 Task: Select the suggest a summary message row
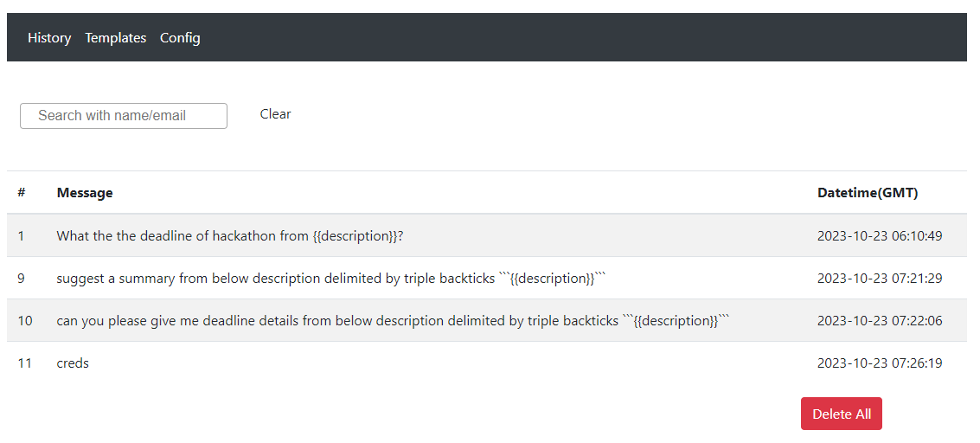tap(487, 278)
